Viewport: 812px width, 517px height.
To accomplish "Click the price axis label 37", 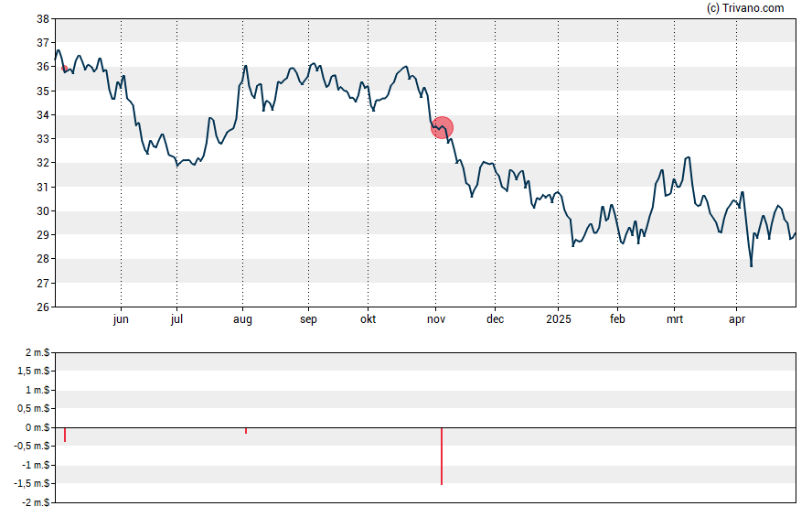I will tap(43, 43).
